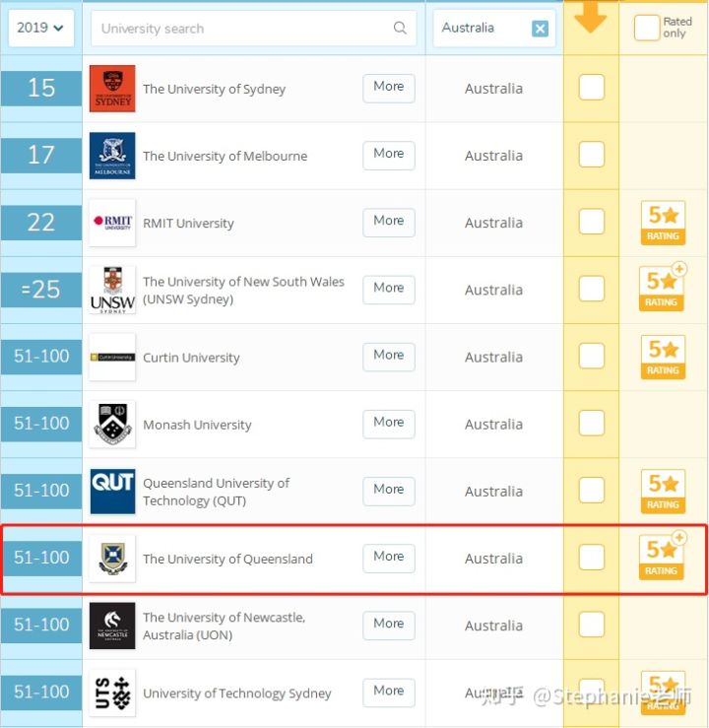
Task: Enable the Rated only checkbox
Action: point(646,28)
